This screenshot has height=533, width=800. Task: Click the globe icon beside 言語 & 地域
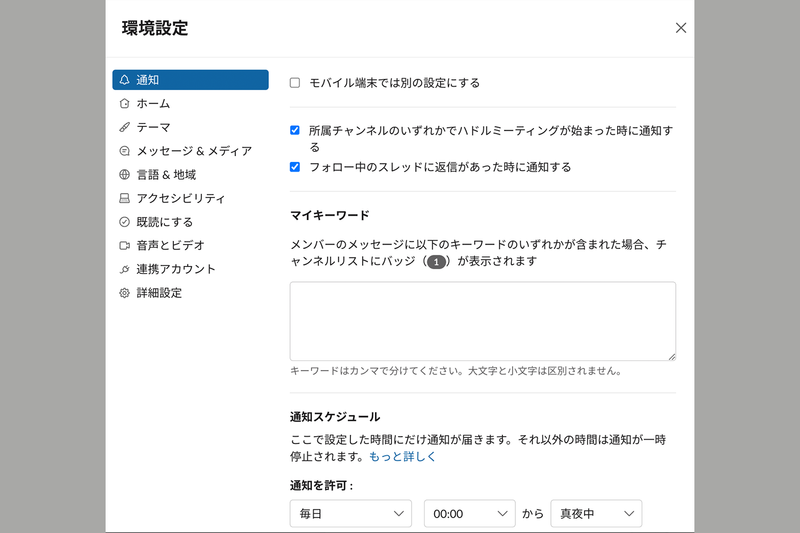click(124, 174)
